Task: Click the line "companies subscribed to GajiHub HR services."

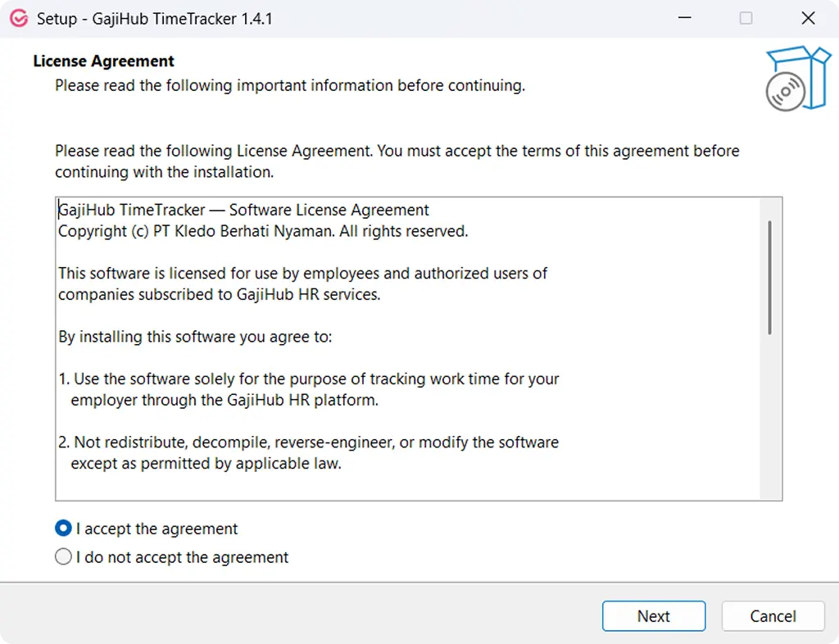Action: (x=220, y=295)
